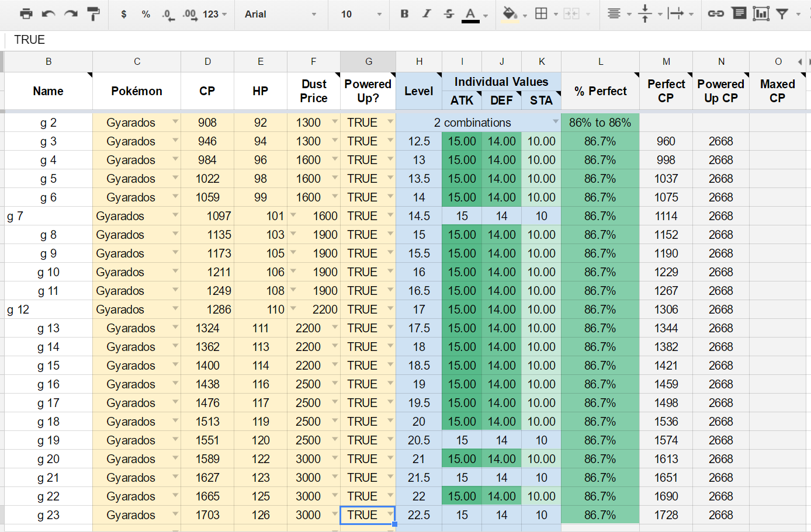Select the 'Individual Values' header cell
This screenshot has width=811, height=532.
[502, 82]
